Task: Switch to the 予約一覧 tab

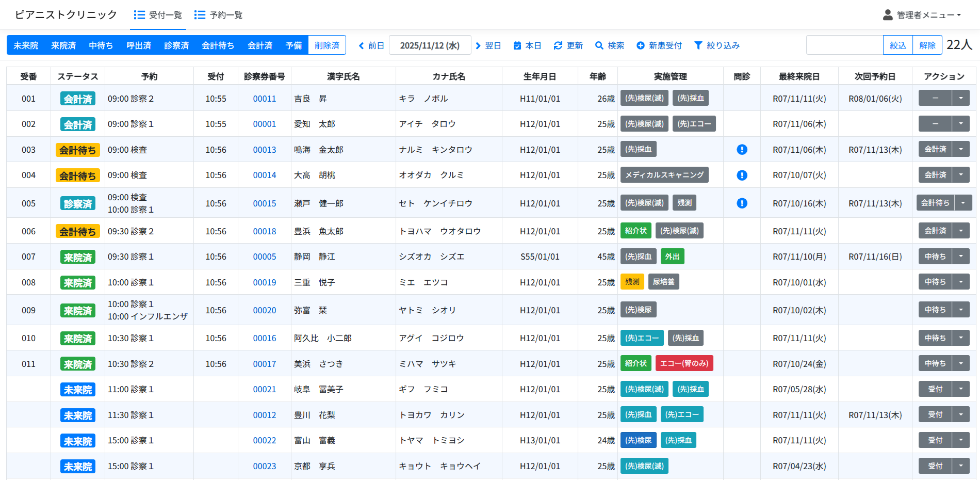Action: click(219, 15)
